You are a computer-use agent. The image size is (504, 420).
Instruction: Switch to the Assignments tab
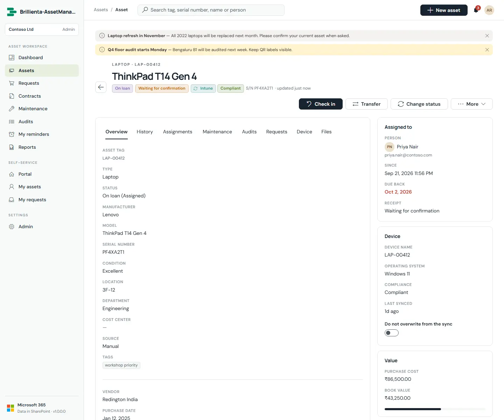[x=177, y=132]
